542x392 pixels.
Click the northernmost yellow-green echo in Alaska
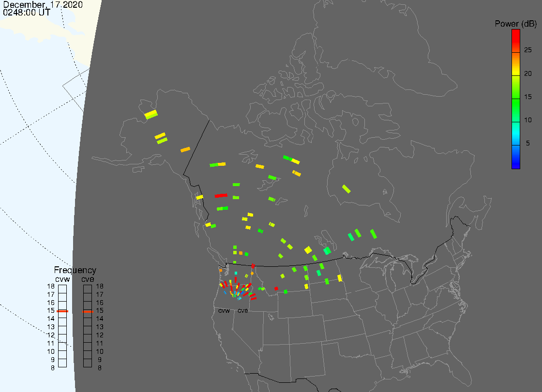pos(151,115)
